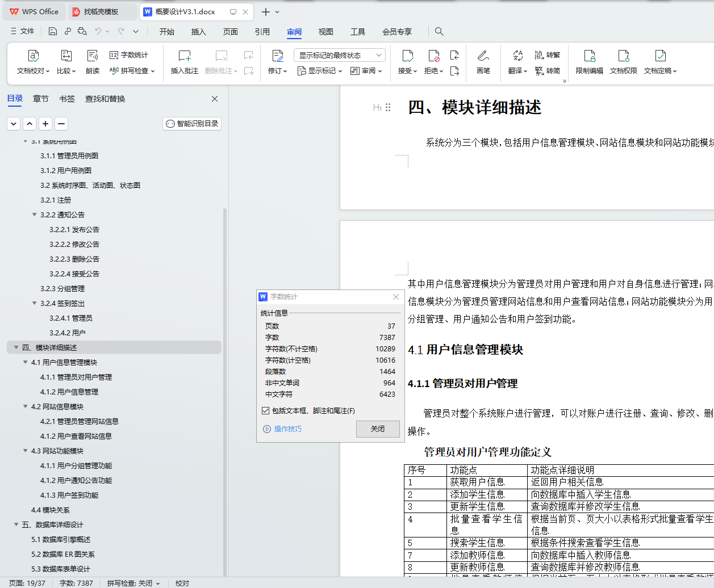
Task: Switch to 查找和替换 pane tab
Action: pyautogui.click(x=105, y=99)
